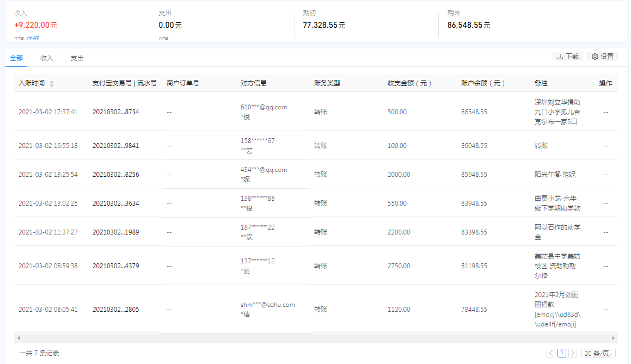Click the 对方信息 column header
Image resolution: width=631 pixels, height=364 pixels.
click(254, 83)
